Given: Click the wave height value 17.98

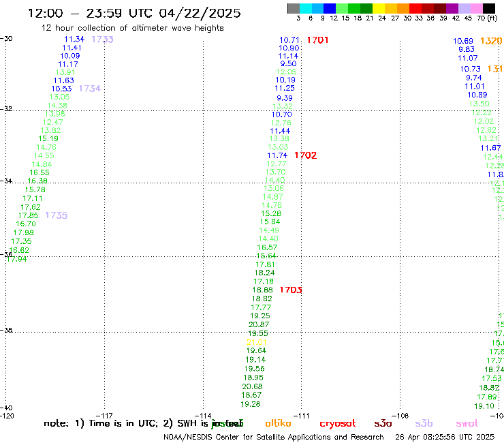Looking at the screenshot, I should click(x=23, y=232).
